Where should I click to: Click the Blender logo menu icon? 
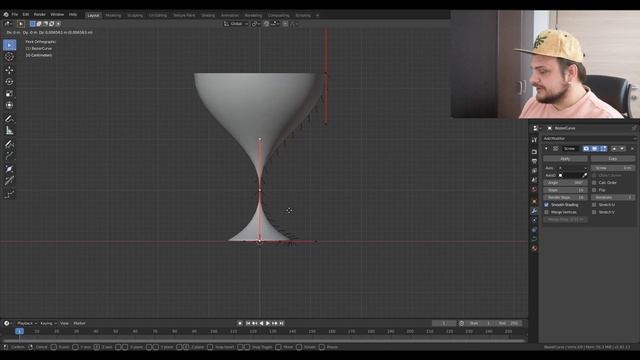[x=6, y=14]
